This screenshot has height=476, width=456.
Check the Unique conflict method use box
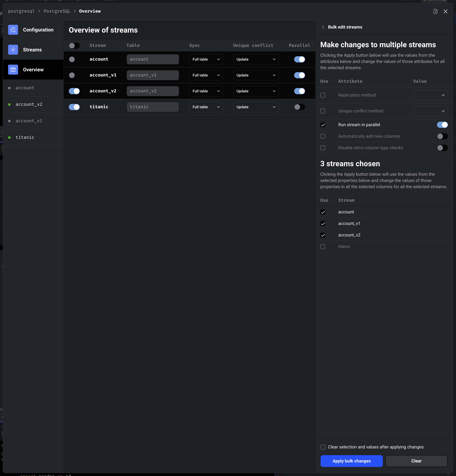(323, 111)
